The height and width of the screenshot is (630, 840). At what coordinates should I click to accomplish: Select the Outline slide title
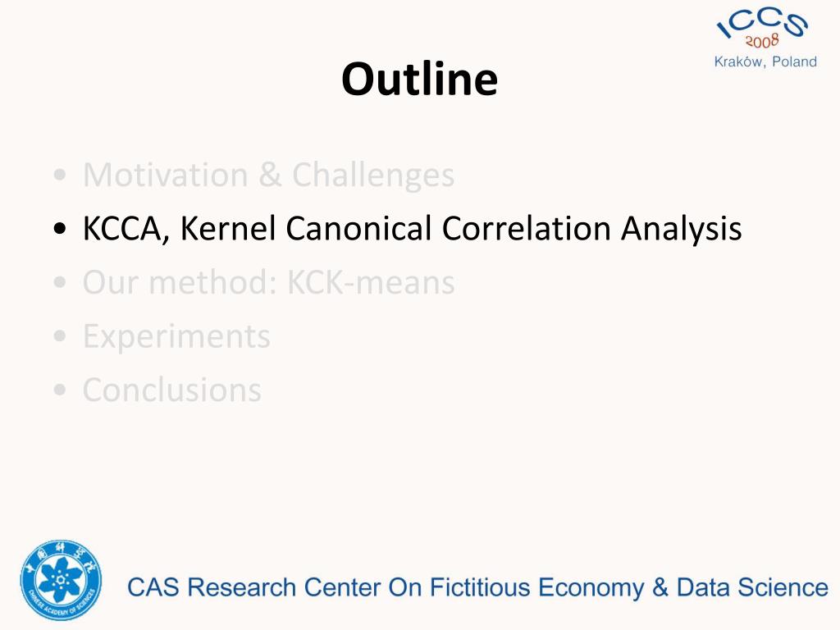pyautogui.click(x=419, y=79)
